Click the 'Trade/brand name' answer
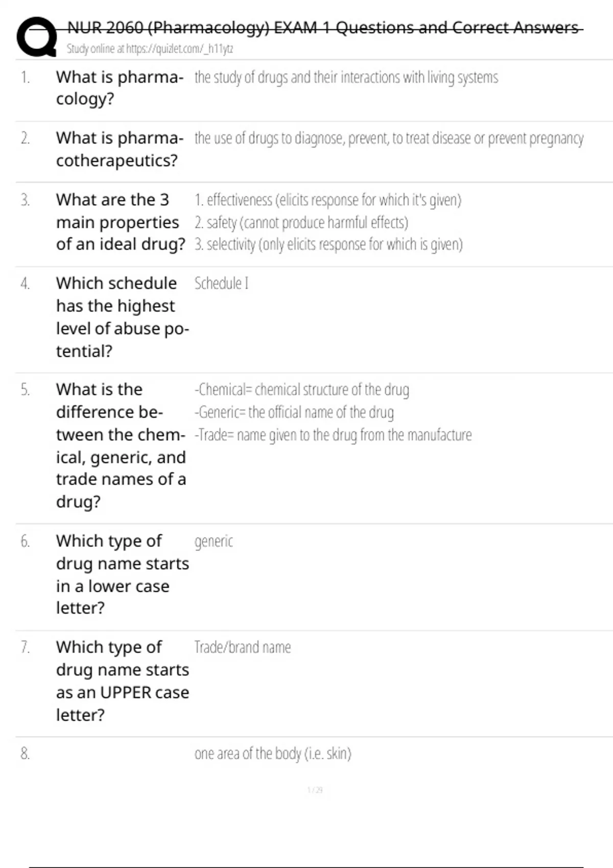 (x=242, y=647)
